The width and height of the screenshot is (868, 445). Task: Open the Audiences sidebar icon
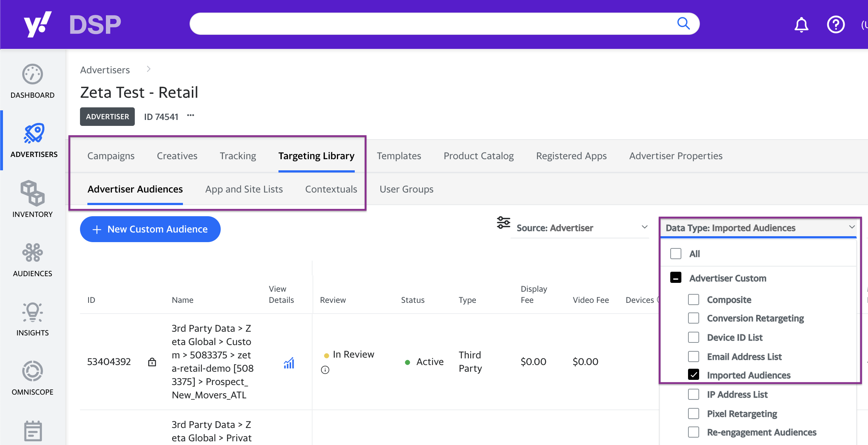(33, 253)
